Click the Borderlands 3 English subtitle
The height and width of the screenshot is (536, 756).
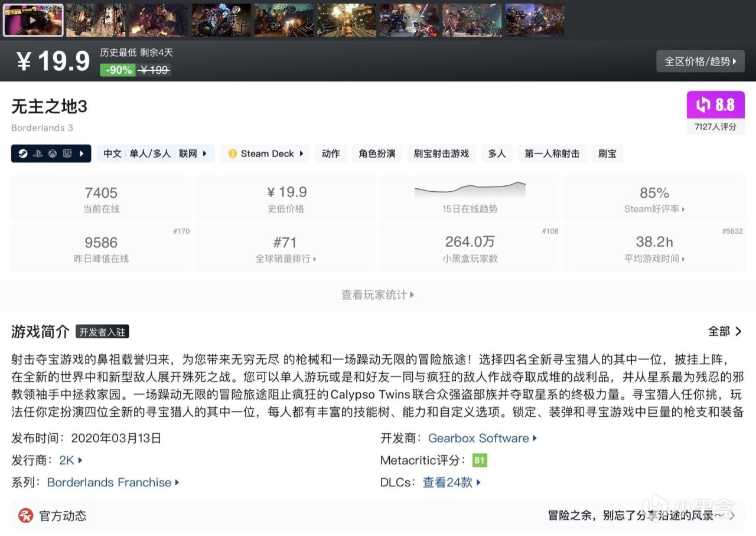click(x=43, y=128)
